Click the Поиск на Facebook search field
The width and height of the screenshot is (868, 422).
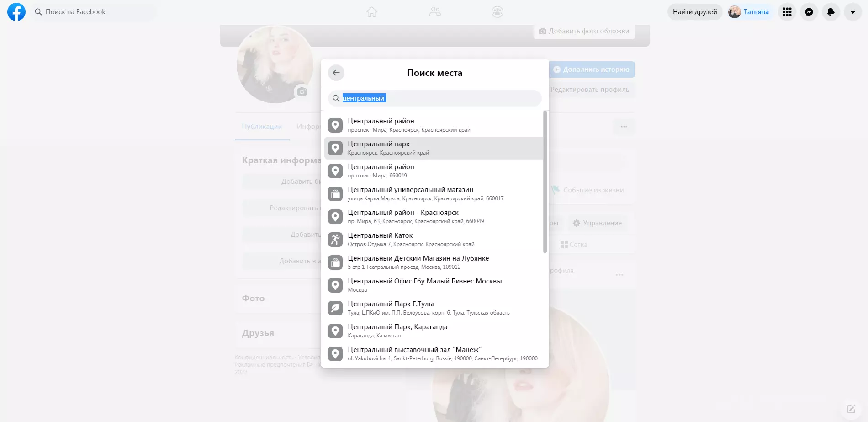click(x=94, y=12)
